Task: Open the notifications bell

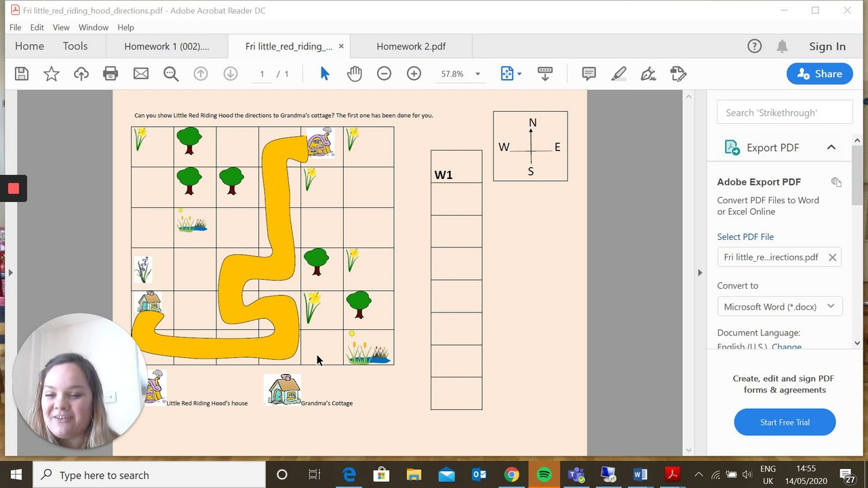Action: (782, 46)
